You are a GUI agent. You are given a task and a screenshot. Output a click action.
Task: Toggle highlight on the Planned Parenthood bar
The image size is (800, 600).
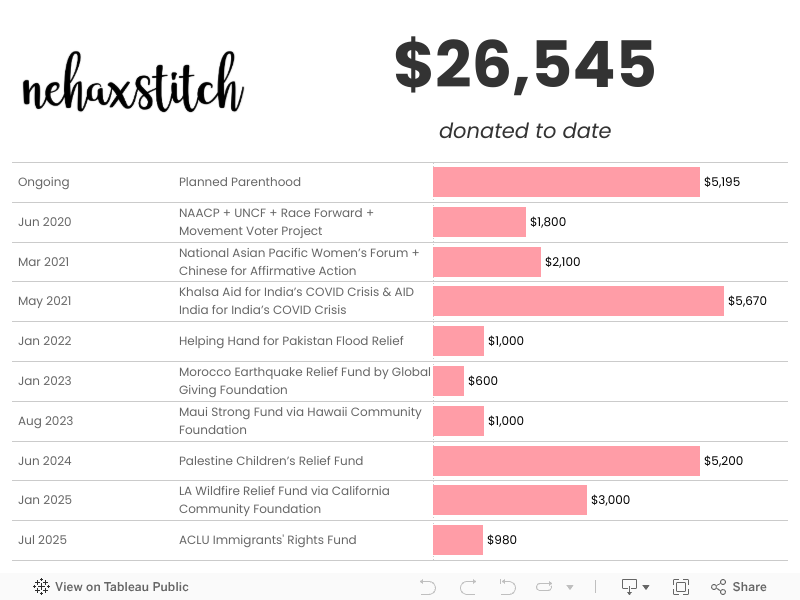565,181
